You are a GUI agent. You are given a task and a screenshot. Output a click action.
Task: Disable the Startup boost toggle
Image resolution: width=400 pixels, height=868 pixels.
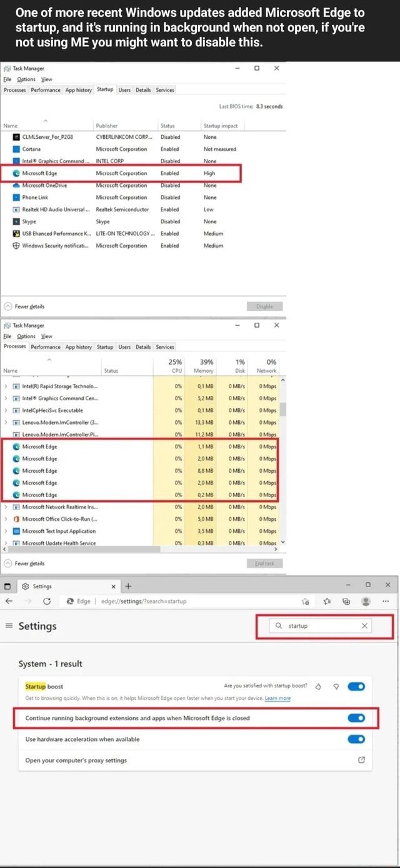pyautogui.click(x=356, y=686)
